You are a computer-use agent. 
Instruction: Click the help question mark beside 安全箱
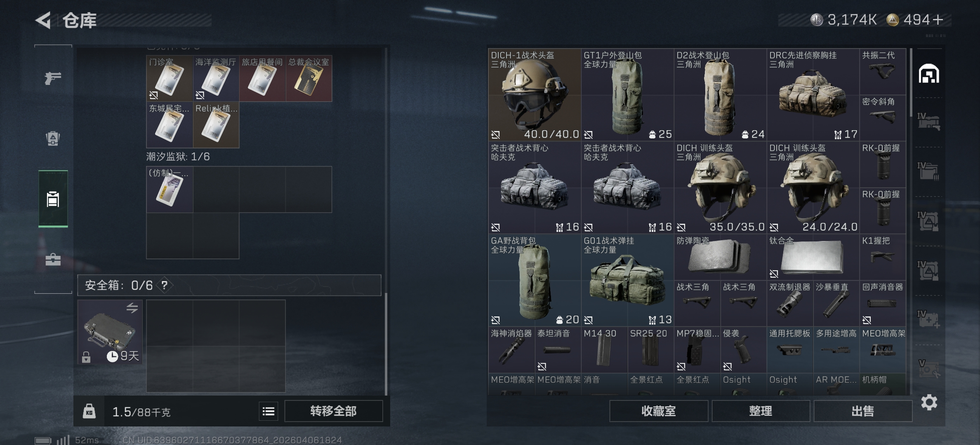click(165, 285)
